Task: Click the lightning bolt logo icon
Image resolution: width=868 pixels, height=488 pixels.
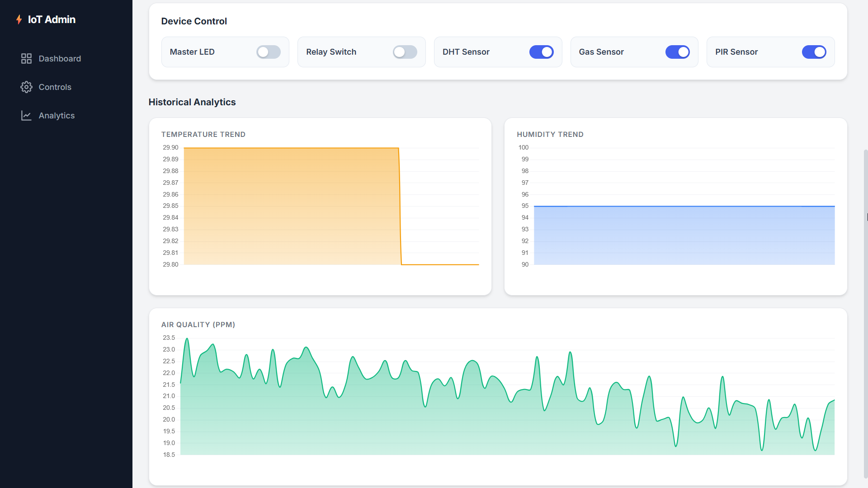Action: click(19, 19)
